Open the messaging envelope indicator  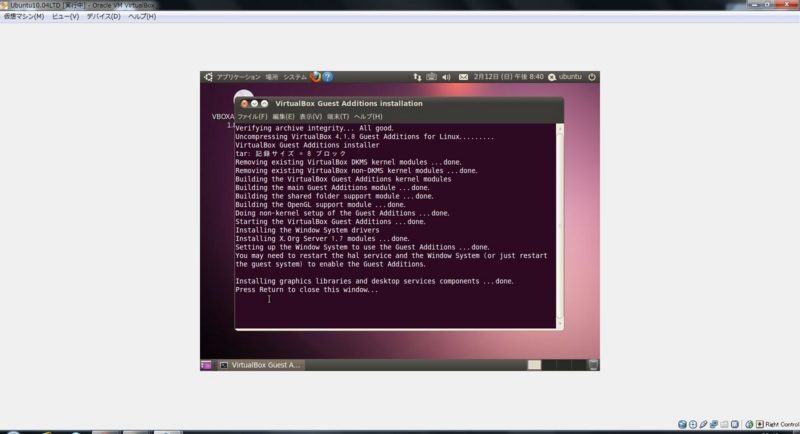tap(463, 77)
